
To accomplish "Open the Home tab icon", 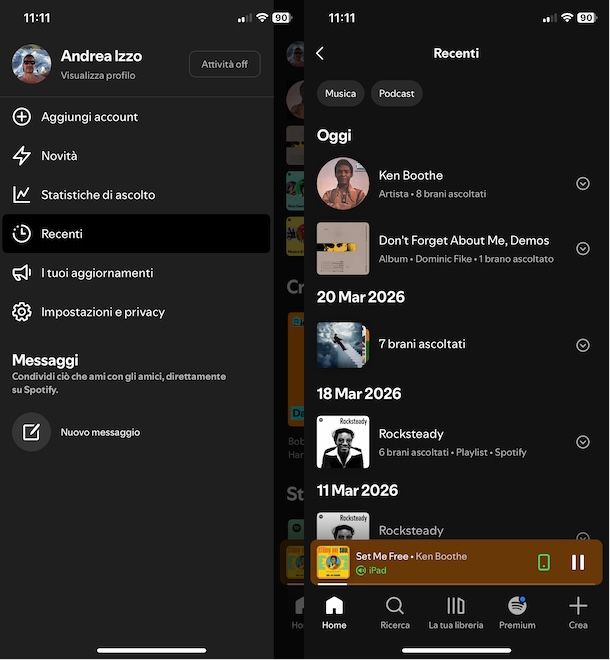I will coord(334,606).
